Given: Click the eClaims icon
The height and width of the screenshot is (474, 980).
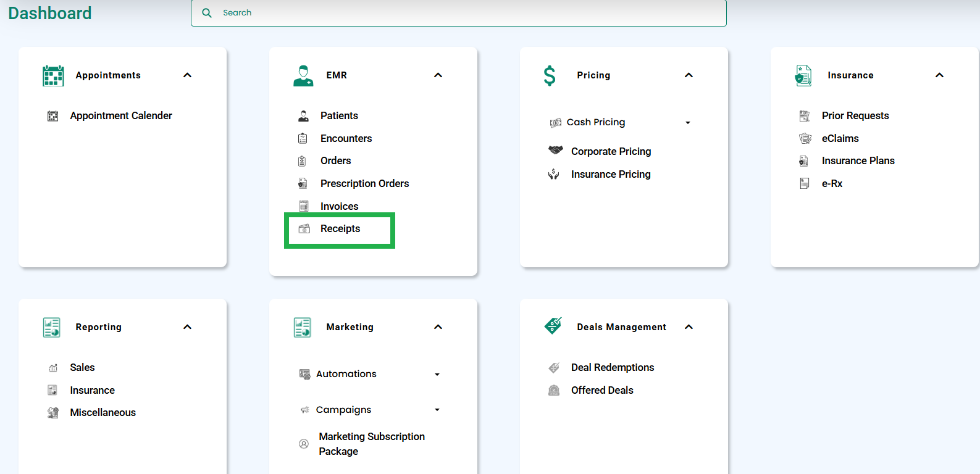Looking at the screenshot, I should [x=805, y=138].
